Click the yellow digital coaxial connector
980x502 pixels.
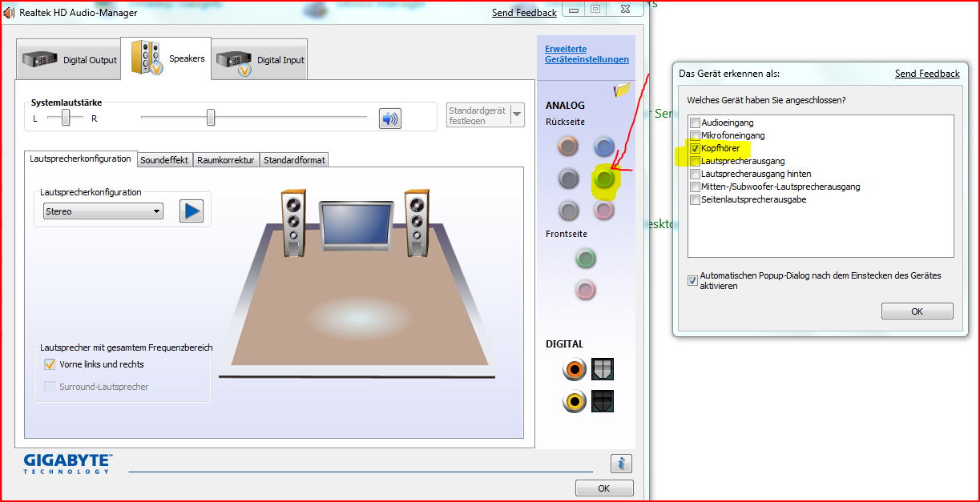[575, 401]
